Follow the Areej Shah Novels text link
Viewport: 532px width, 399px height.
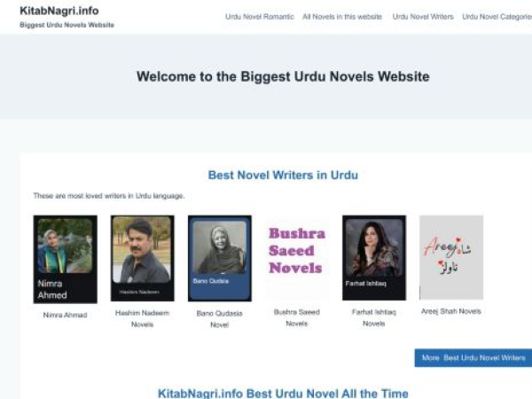click(451, 311)
